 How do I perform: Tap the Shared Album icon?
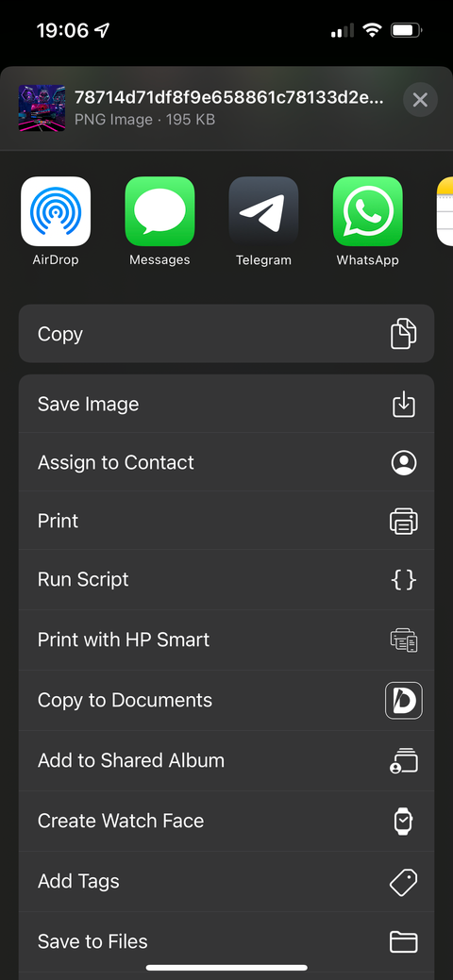(404, 760)
